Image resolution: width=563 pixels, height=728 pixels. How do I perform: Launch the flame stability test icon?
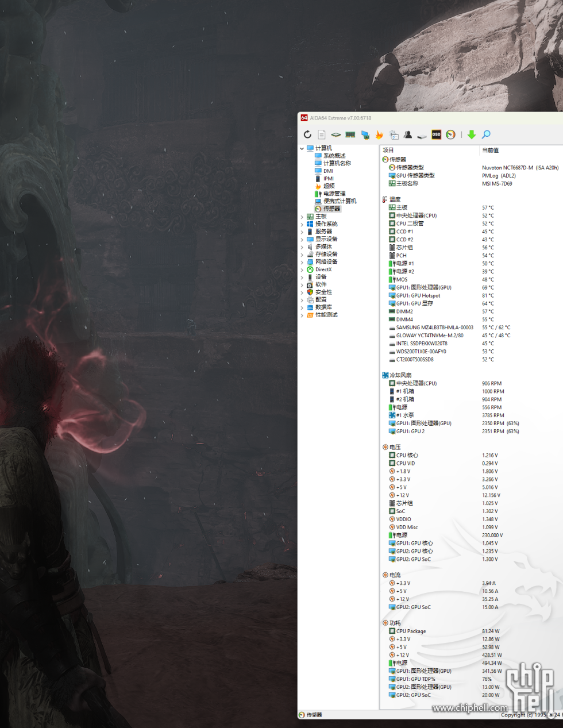tap(379, 134)
